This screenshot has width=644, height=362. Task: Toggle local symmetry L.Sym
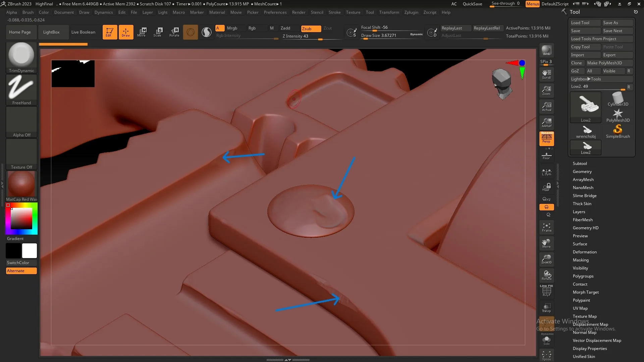pos(546,172)
